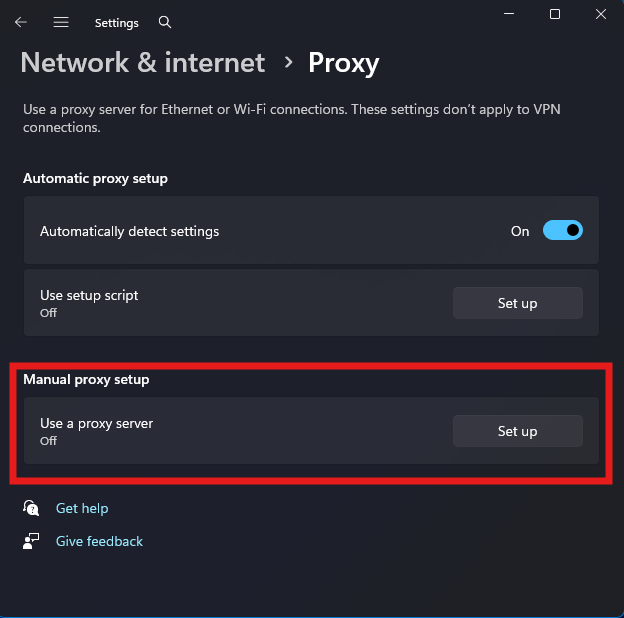The height and width of the screenshot is (618, 624).
Task: Open the hamburger navigation menu
Action: (x=61, y=22)
